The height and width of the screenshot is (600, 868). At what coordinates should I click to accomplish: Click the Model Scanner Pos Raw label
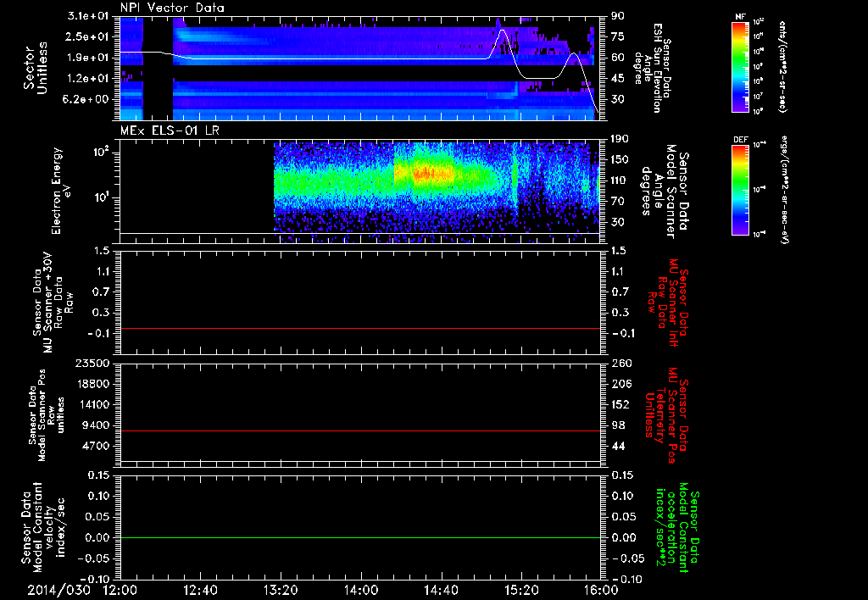[47, 415]
